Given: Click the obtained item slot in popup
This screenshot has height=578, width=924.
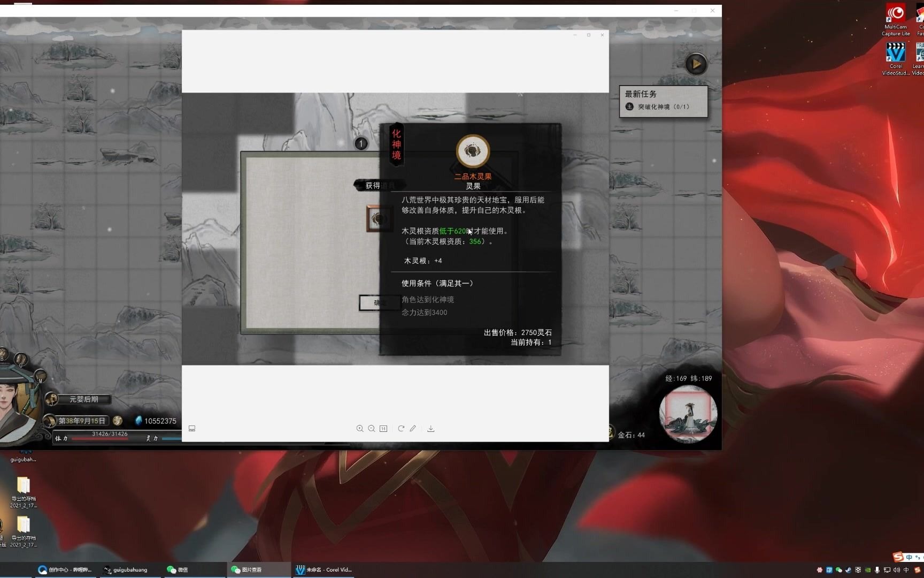Looking at the screenshot, I should [379, 218].
